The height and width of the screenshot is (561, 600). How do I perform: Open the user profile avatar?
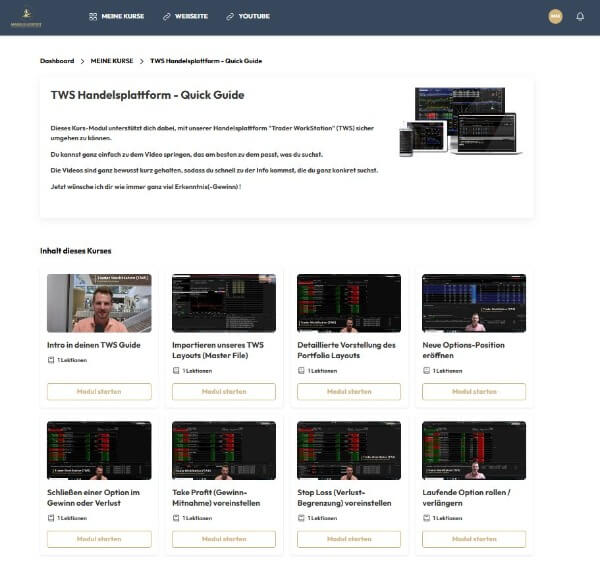coord(555,16)
